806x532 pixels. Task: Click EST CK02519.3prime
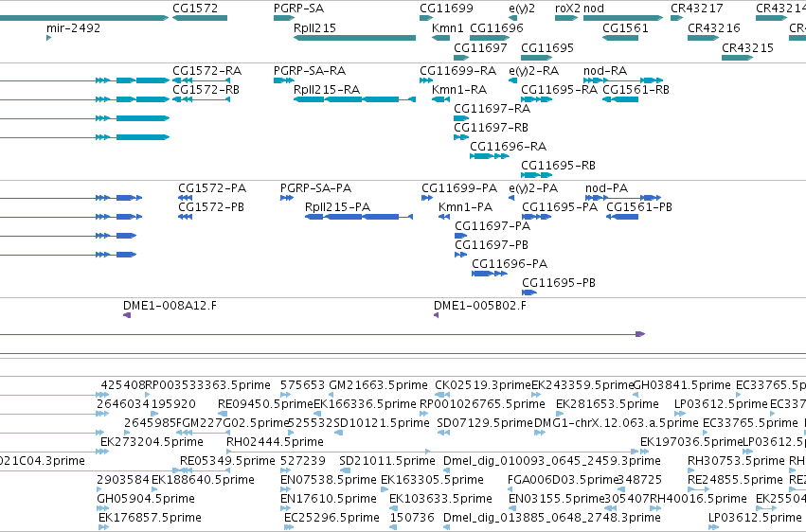(442, 395)
